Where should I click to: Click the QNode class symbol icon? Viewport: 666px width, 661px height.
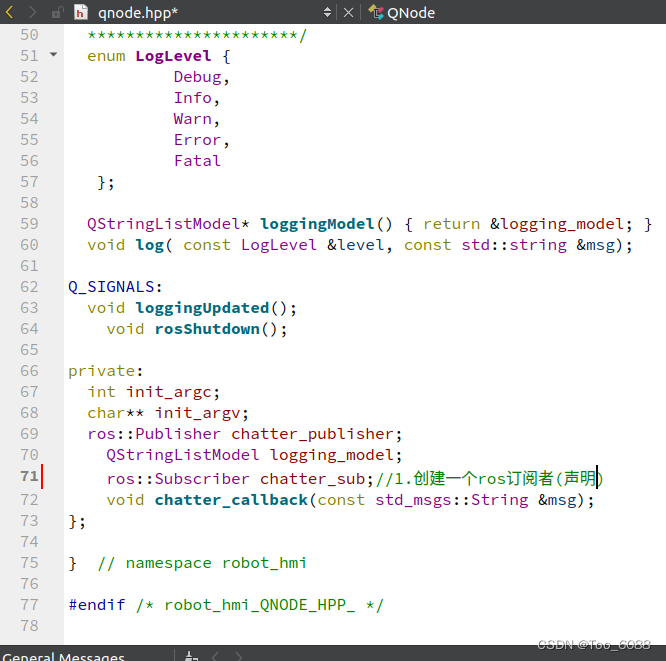pyautogui.click(x=376, y=12)
